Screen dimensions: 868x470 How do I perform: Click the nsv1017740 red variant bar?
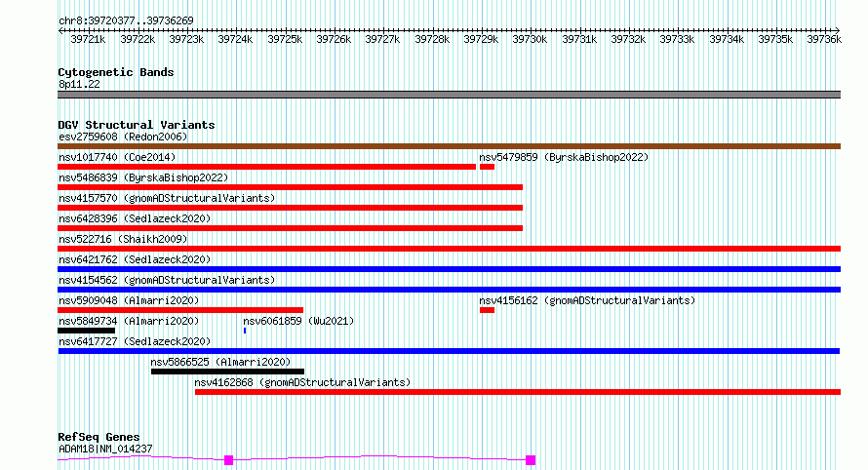(267, 167)
